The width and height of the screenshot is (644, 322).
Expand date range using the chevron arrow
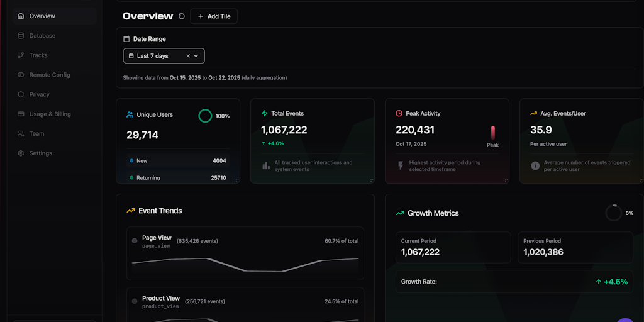(196, 56)
